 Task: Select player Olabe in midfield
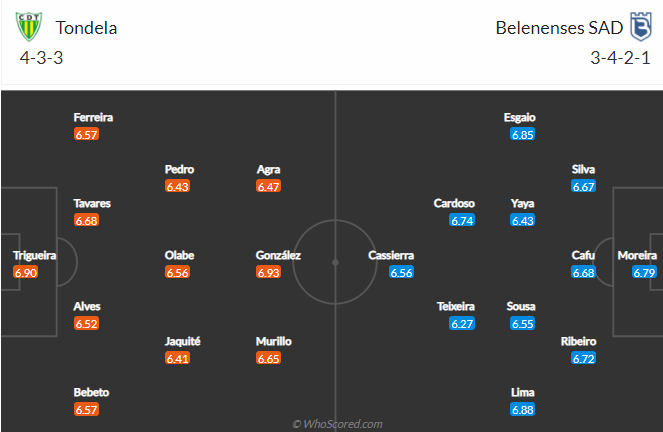pos(179,255)
